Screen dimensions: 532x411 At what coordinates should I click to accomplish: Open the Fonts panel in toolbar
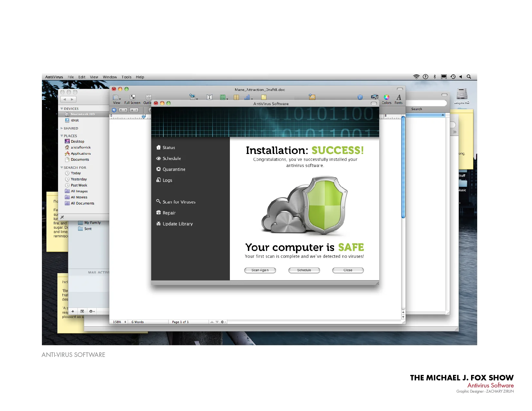[399, 99]
